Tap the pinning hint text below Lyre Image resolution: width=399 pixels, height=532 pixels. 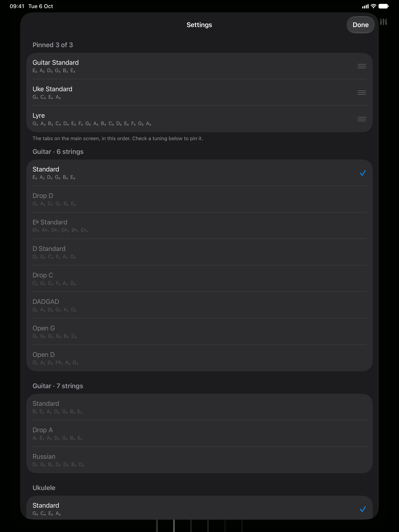(x=118, y=139)
